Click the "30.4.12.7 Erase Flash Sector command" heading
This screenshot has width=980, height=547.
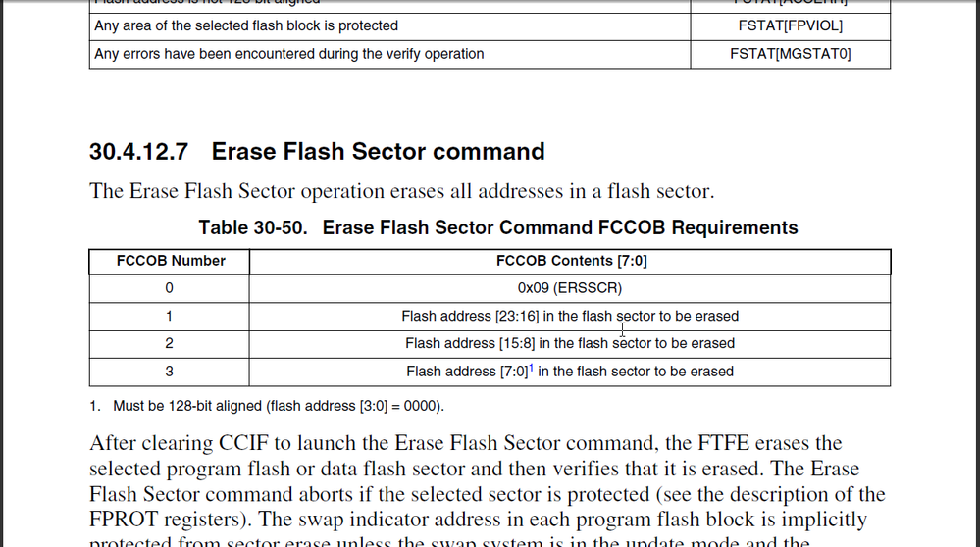pos(317,152)
